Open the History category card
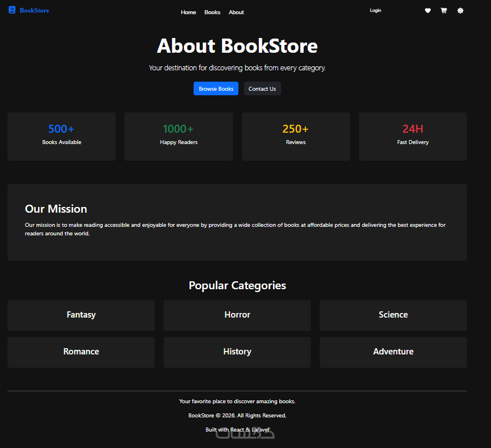 (237, 352)
